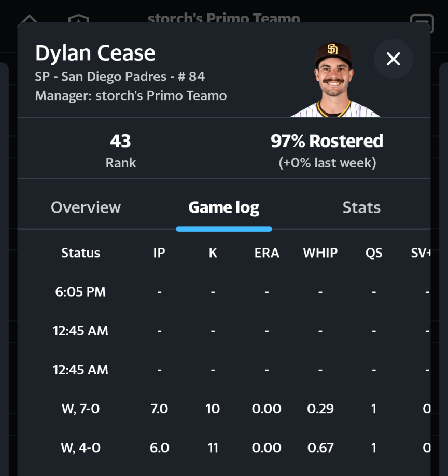The image size is (448, 476).
Task: Click the Status column header
Action: pos(80,253)
